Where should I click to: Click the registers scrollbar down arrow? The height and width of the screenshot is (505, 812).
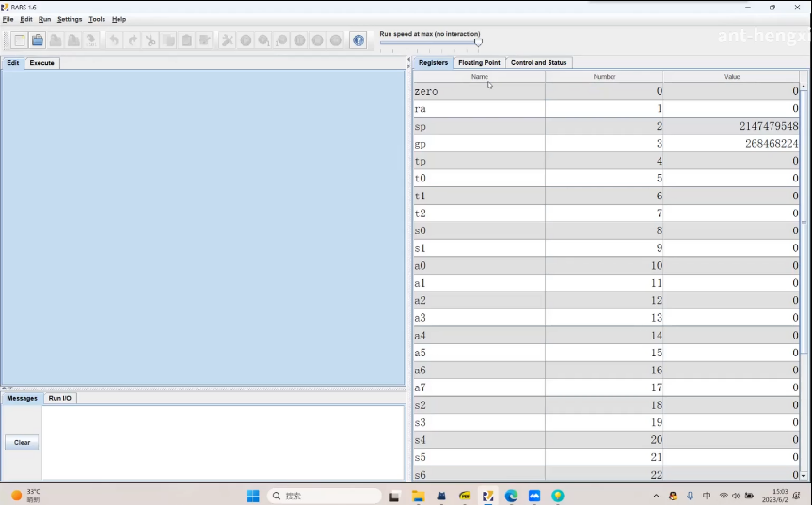point(804,476)
